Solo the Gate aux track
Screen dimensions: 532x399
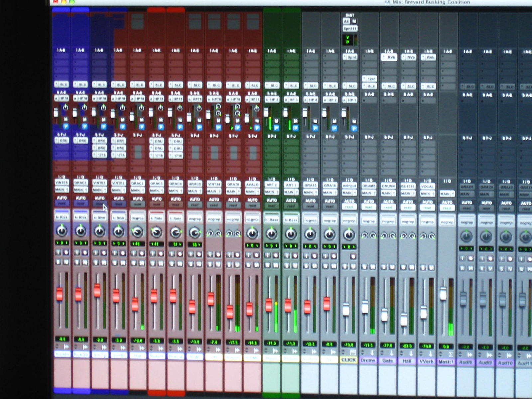pos(384,267)
